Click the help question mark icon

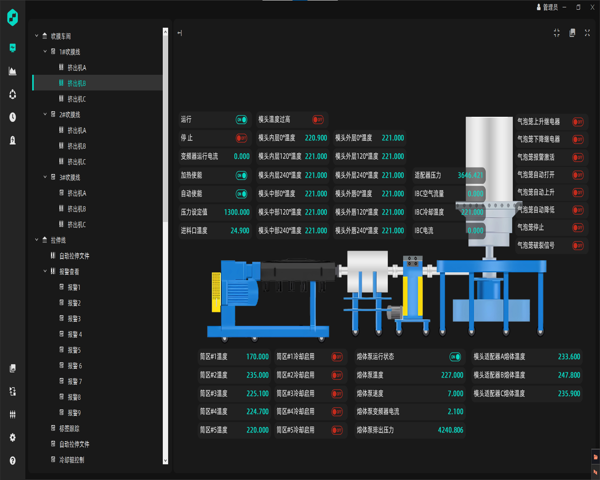12,460
